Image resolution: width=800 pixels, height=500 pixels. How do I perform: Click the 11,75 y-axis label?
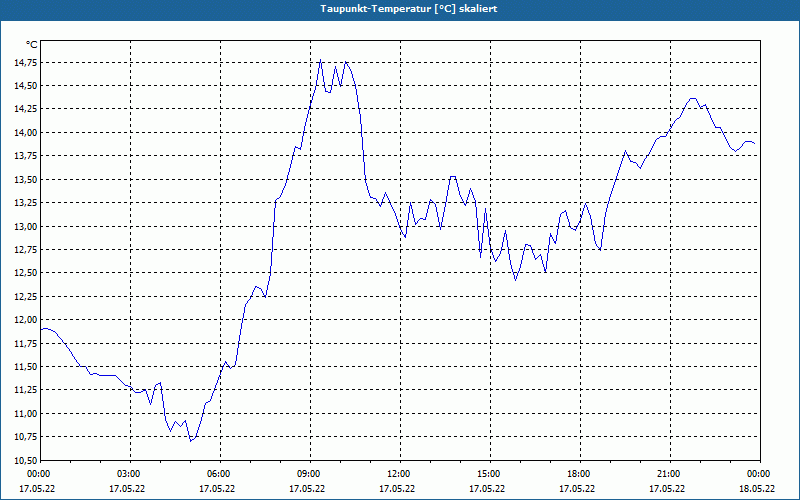(x=25, y=343)
